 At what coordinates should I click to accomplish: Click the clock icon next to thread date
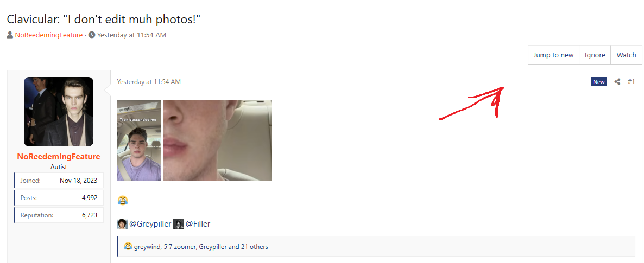(x=92, y=35)
